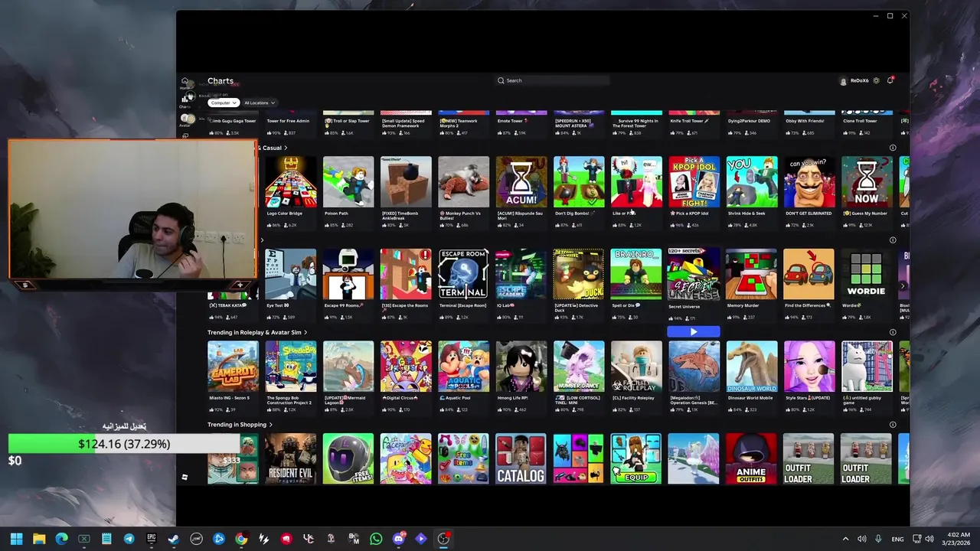980x551 pixels.
Task: Open Google Chrome from taskbar
Action: tap(241, 539)
